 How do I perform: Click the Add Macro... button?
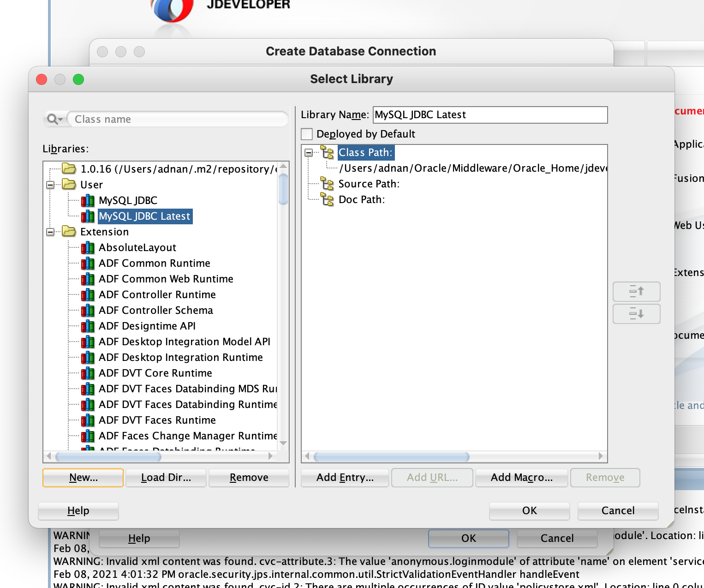click(522, 478)
